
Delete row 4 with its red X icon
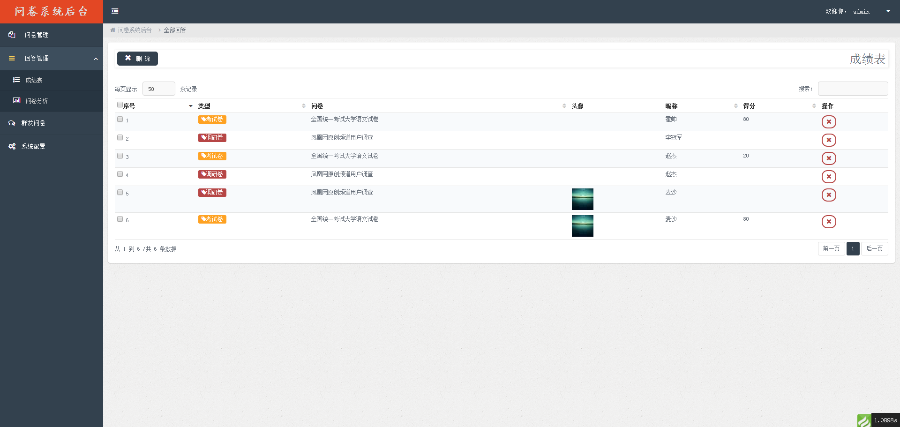828,177
